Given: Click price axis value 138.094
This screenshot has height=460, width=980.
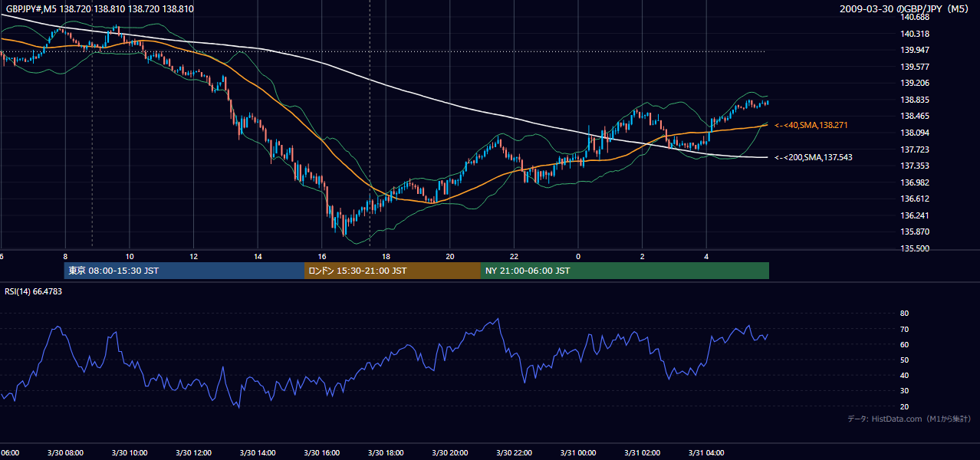Looking at the screenshot, I should click(916, 133).
